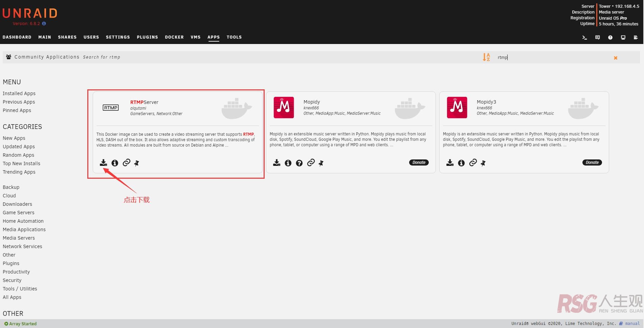Open the Productivity category
Image resolution: width=644 pixels, height=328 pixels.
coord(16,272)
